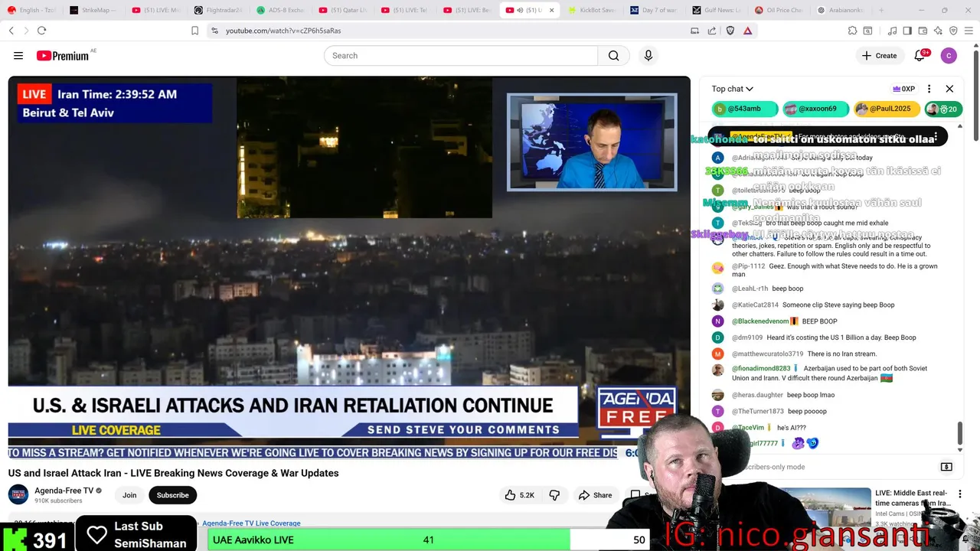Switch to the Gulf News tab

717,10
